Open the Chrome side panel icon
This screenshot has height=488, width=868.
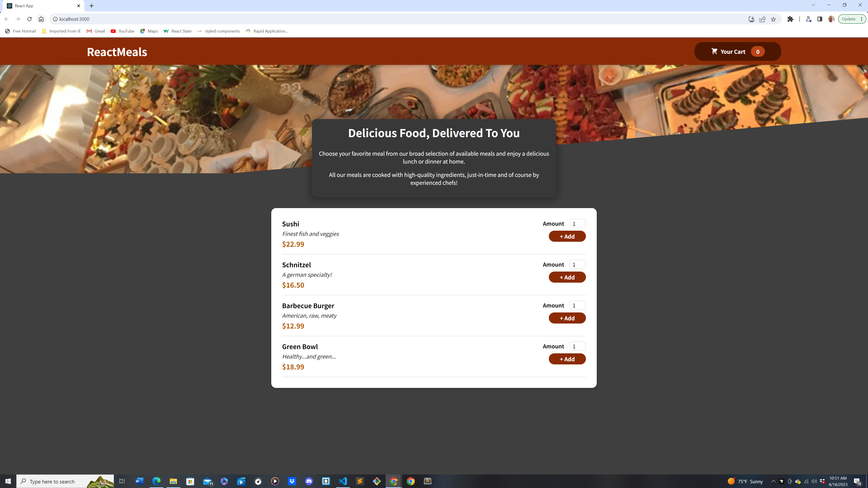tap(819, 19)
